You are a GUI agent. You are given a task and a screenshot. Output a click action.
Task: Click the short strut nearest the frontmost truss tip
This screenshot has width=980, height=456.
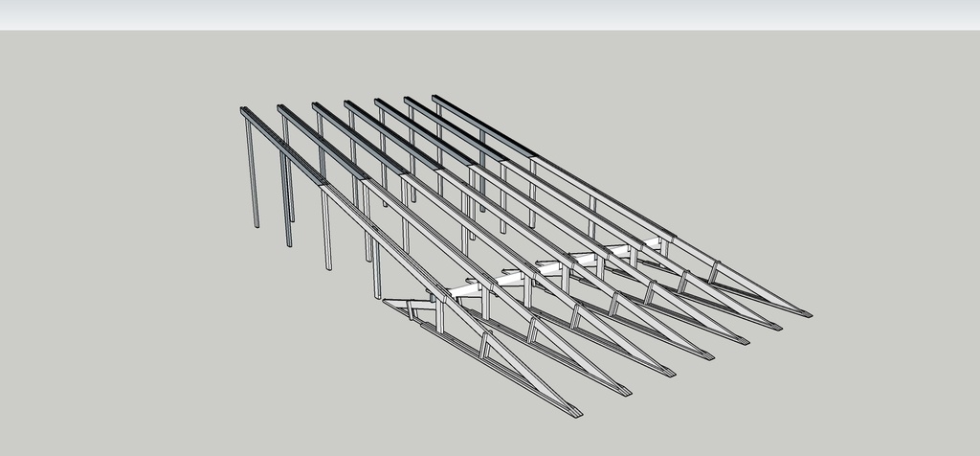(x=485, y=345)
